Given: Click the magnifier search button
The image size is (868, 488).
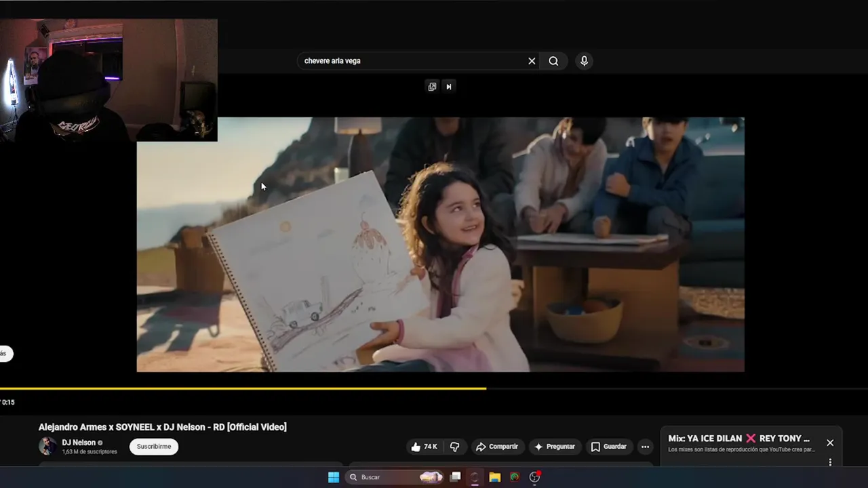Looking at the screenshot, I should [553, 61].
